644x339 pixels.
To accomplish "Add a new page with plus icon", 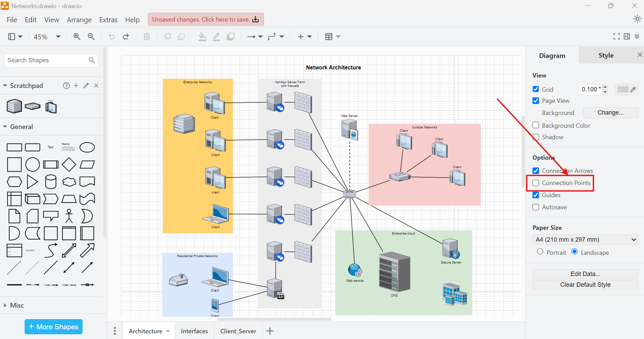I will coord(270,331).
